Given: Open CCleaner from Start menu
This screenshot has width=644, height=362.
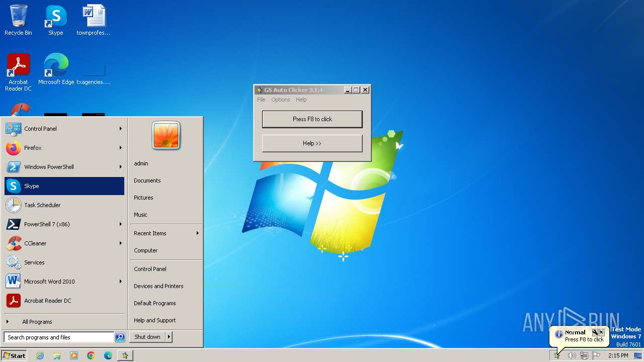Looking at the screenshot, I should (x=64, y=243).
